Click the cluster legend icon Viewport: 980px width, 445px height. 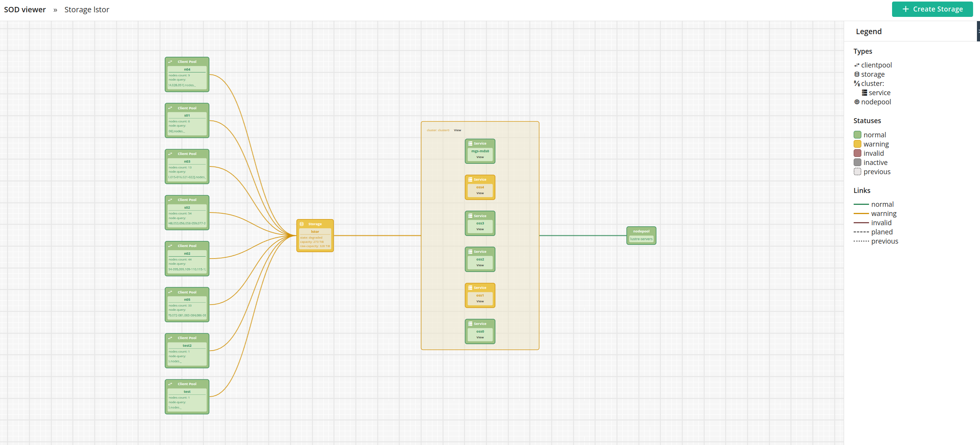[x=857, y=84]
